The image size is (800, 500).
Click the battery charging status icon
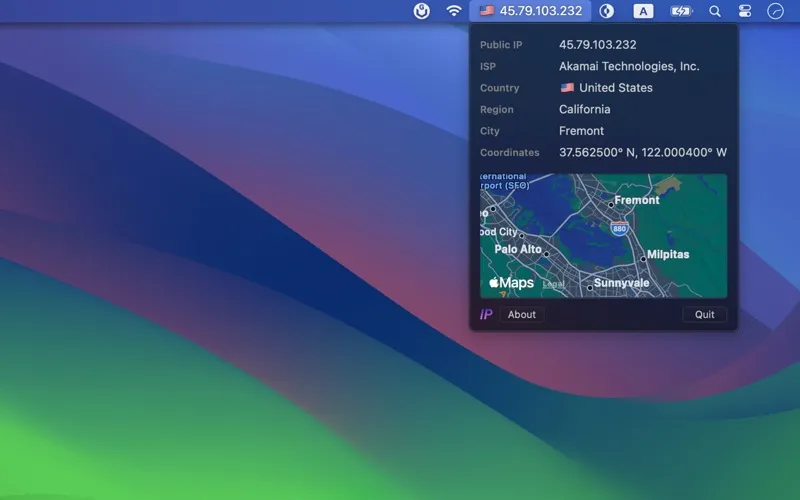pos(681,11)
